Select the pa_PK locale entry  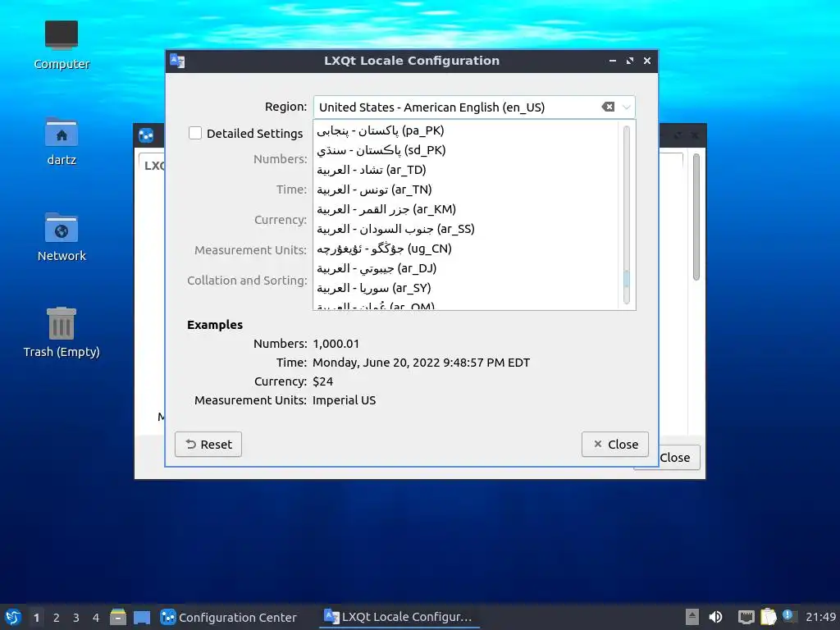click(465, 130)
